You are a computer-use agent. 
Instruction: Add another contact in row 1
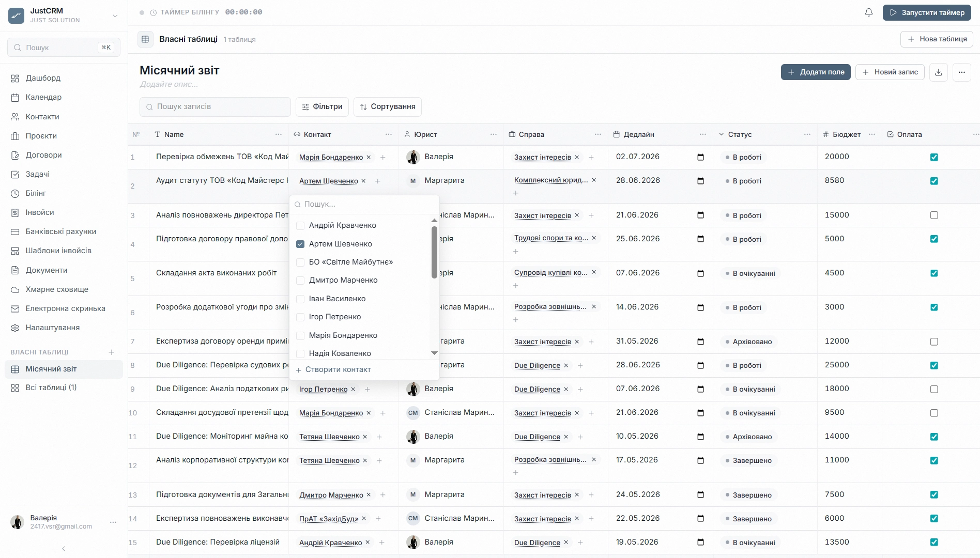point(383,157)
